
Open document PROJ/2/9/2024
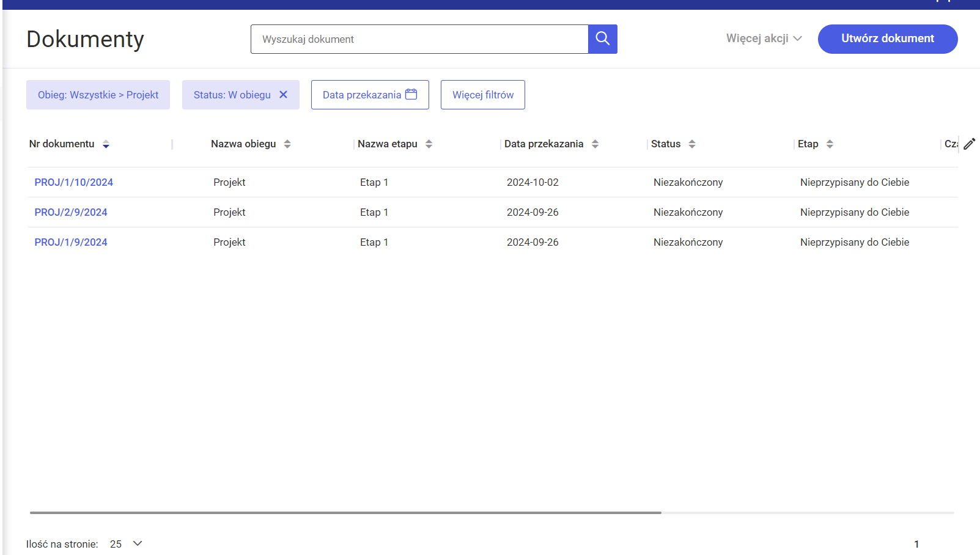pyautogui.click(x=71, y=212)
